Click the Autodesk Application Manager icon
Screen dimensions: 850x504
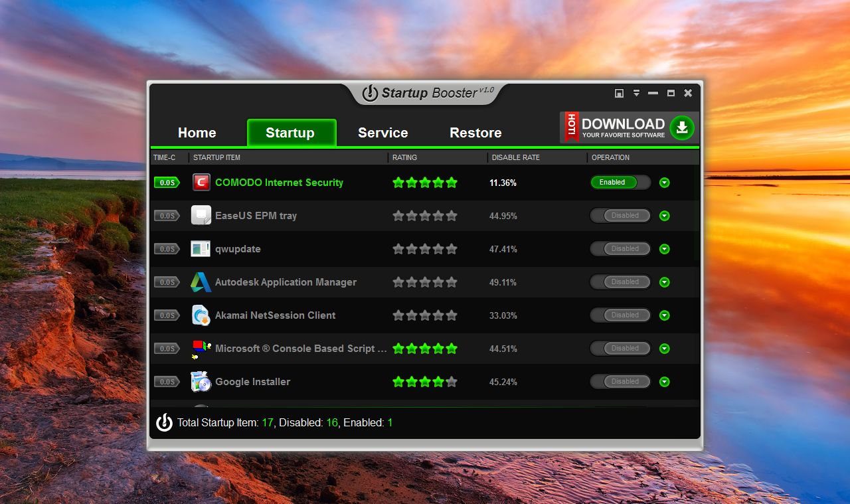click(x=201, y=282)
